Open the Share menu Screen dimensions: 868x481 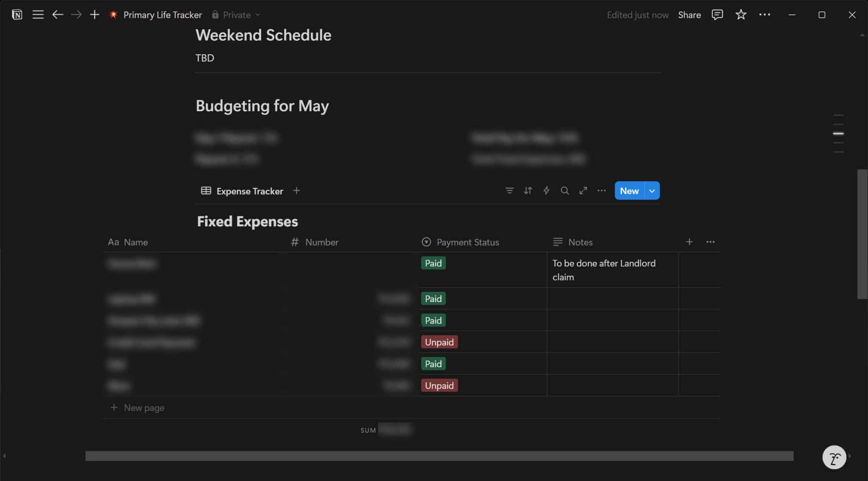pos(689,14)
